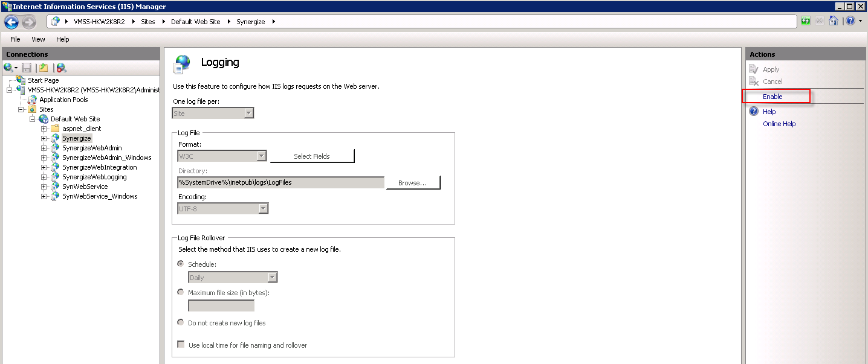Expand the SynergizeWebLogging tree node
The image size is (868, 364).
[44, 177]
